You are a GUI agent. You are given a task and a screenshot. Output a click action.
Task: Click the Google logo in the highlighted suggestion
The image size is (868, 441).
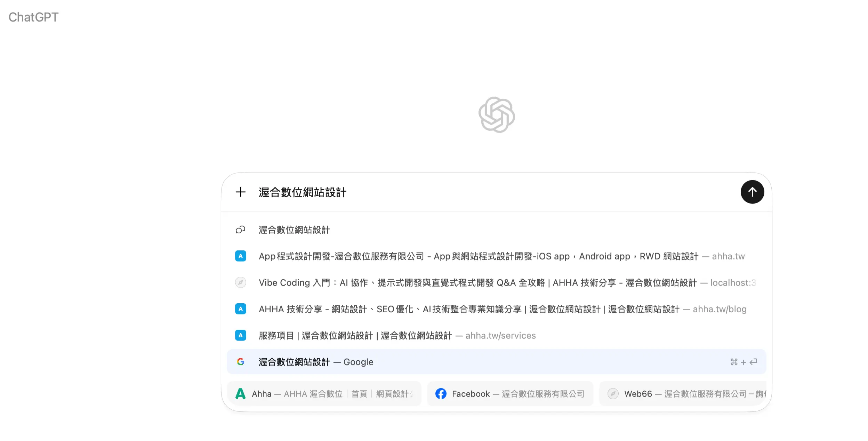(x=240, y=362)
